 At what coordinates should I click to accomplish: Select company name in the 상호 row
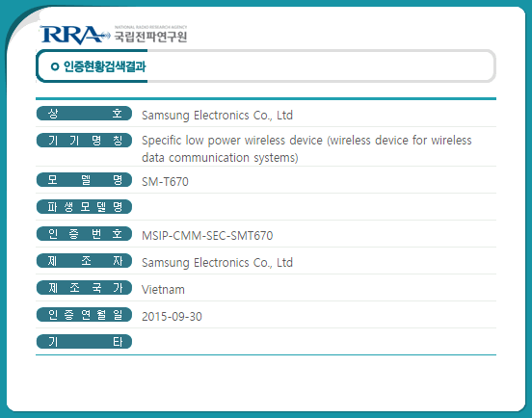pos(217,116)
